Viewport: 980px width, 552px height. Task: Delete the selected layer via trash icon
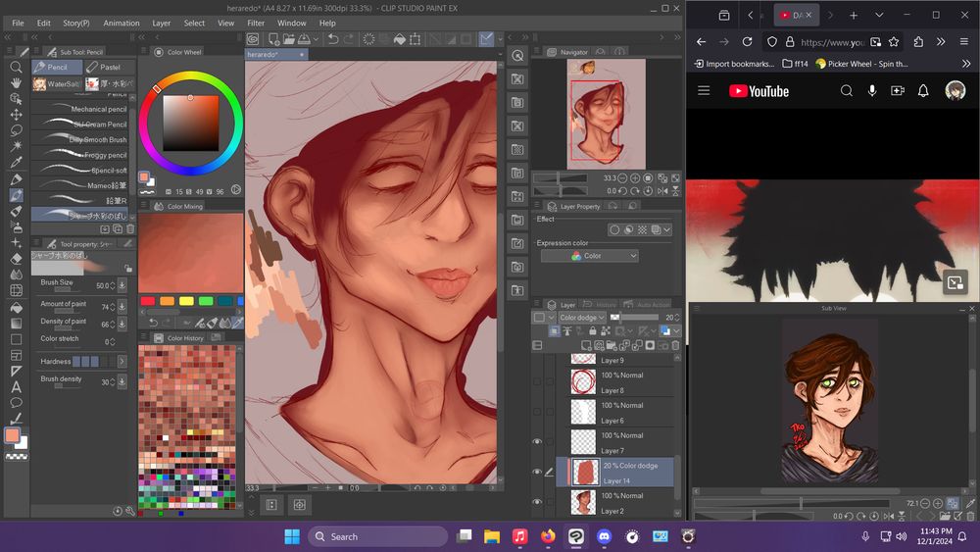pyautogui.click(x=675, y=345)
